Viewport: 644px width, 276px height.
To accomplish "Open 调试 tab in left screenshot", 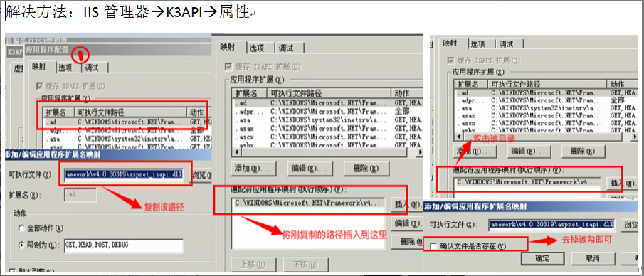I will coord(93,68).
